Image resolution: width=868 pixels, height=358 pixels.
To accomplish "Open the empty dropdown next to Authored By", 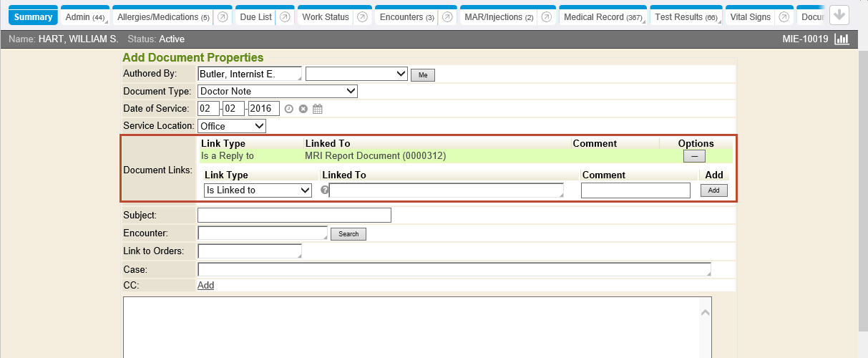I will [x=356, y=74].
